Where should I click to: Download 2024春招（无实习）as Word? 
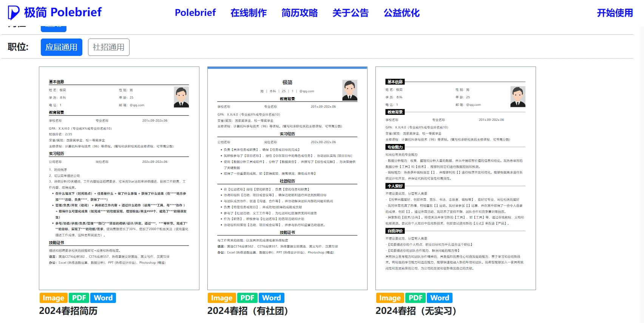point(440,298)
